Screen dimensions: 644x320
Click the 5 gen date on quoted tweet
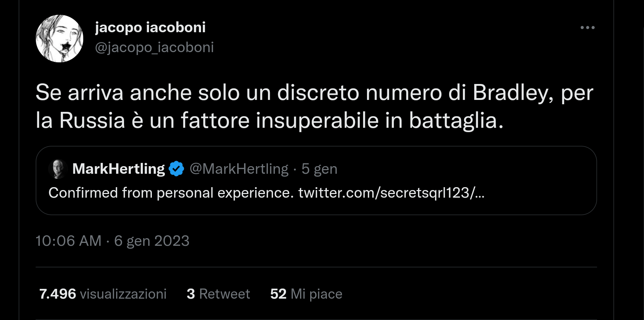click(319, 168)
